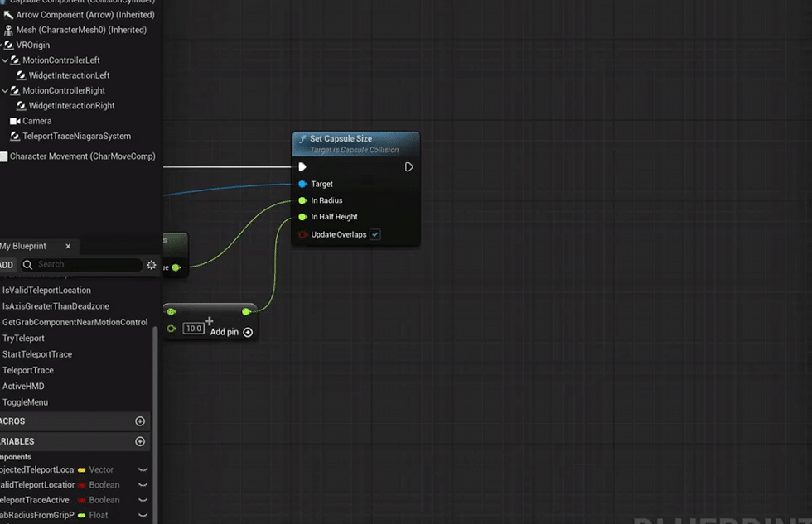
Task: Click the green output pin of the left variable node
Action: tap(176, 267)
